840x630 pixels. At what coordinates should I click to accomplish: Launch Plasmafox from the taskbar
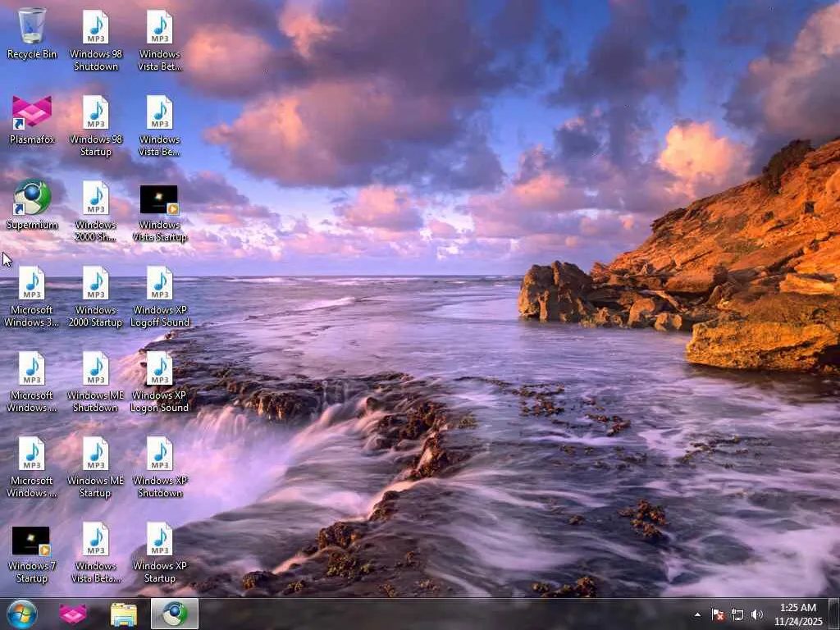tap(73, 614)
